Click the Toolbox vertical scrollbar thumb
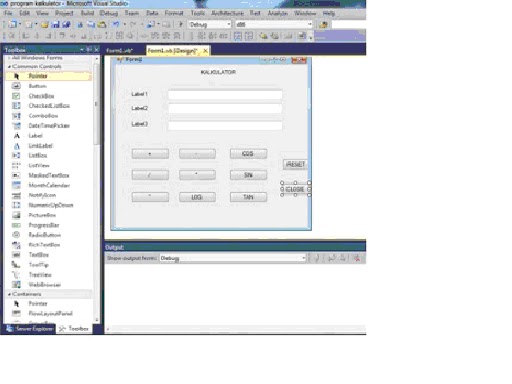The height and width of the screenshot is (384, 512). click(x=96, y=104)
